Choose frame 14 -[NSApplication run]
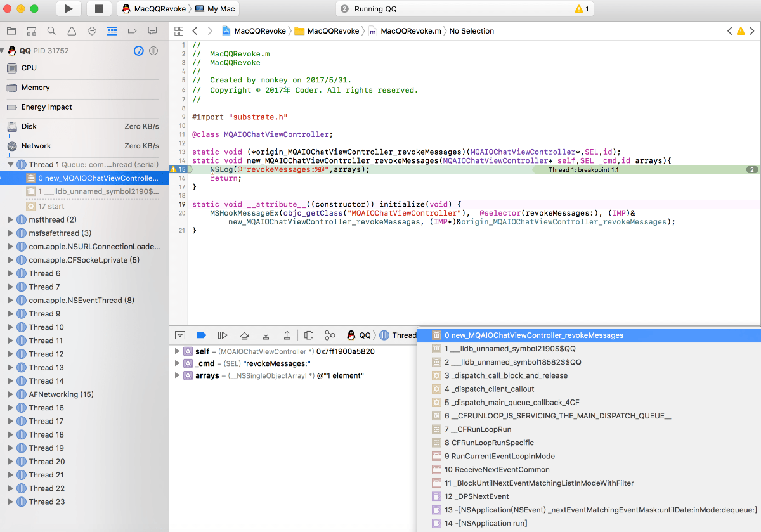 pos(486,523)
